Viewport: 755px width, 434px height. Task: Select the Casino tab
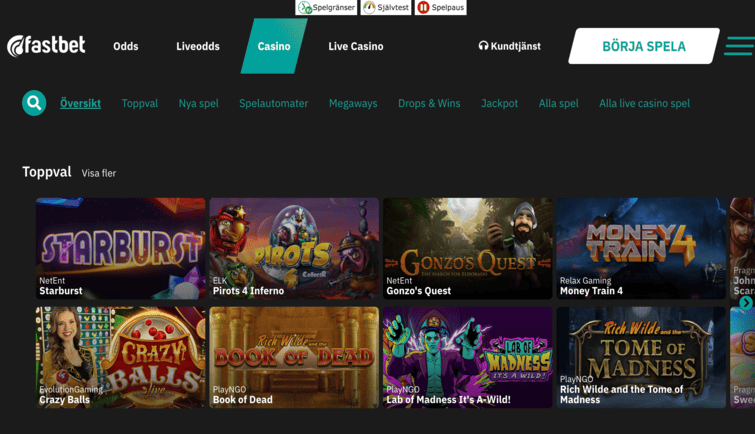[274, 46]
